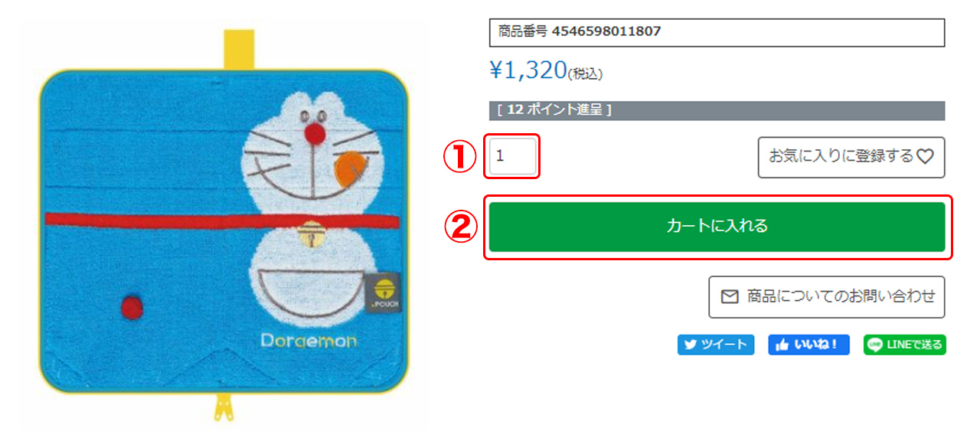Screen dimensions: 980x431
Task: Share product with ツイート button
Action: pos(716,344)
